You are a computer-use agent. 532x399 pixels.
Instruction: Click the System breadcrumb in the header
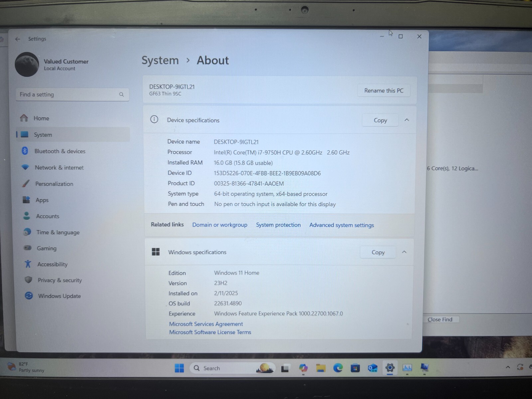pyautogui.click(x=160, y=61)
